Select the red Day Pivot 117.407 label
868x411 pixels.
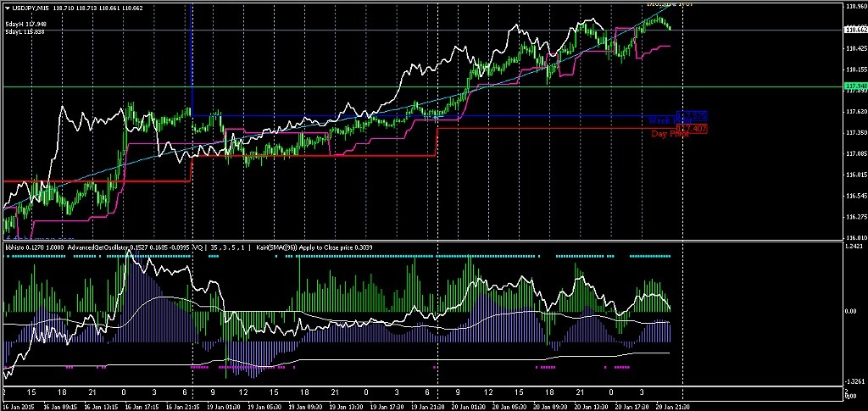pyautogui.click(x=680, y=131)
